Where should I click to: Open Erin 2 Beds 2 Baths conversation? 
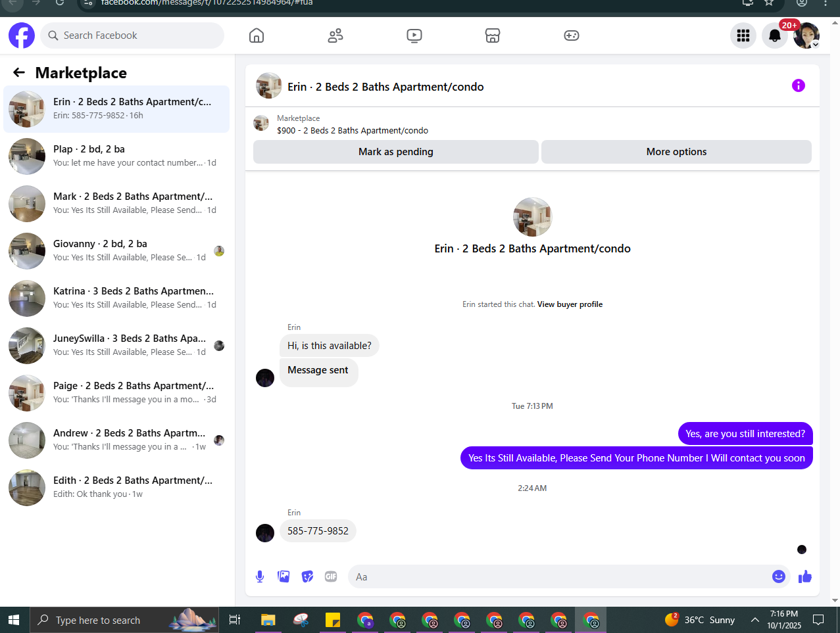116,109
